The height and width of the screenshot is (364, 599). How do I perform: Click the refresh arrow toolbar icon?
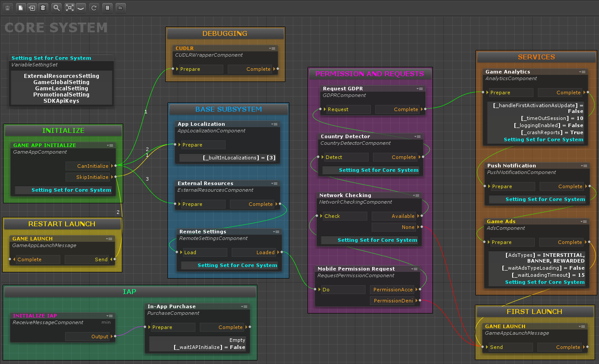(x=93, y=8)
